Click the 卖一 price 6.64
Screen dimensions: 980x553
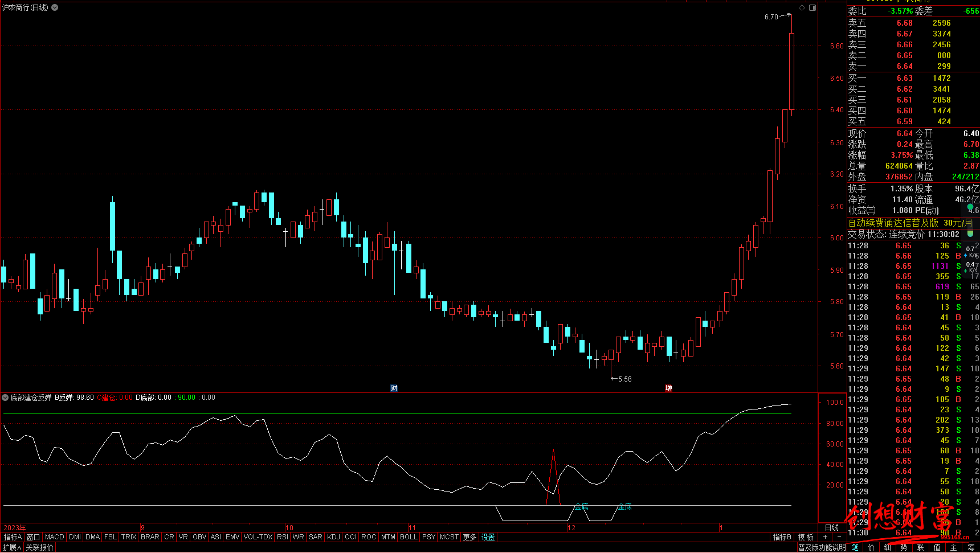pos(905,67)
